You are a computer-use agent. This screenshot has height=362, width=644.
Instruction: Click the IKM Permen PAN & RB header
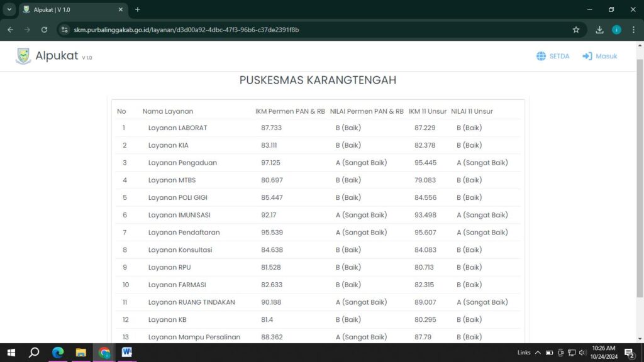coord(290,111)
